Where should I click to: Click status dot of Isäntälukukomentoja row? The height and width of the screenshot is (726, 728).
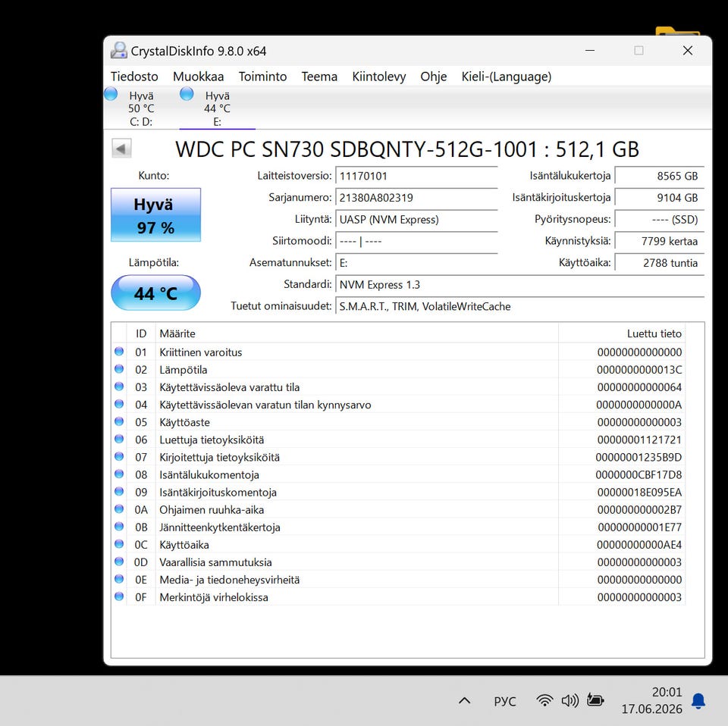tap(119, 474)
